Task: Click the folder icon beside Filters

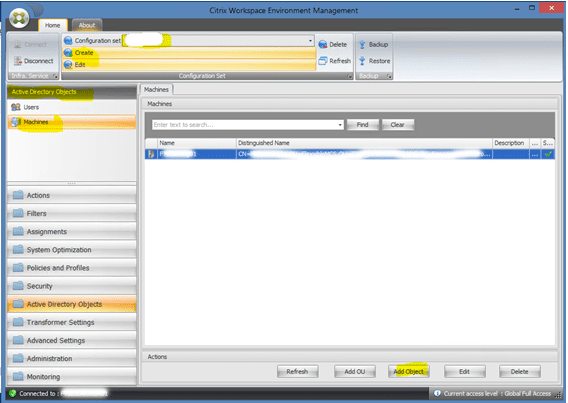Action: [18, 213]
